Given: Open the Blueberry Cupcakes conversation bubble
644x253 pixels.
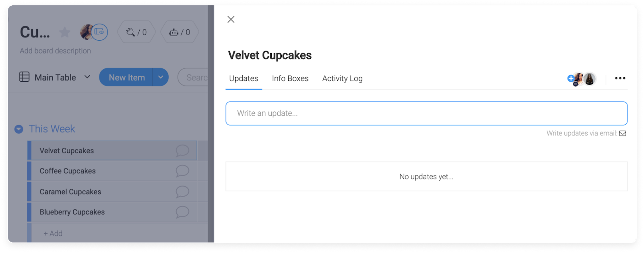Looking at the screenshot, I should 182,212.
